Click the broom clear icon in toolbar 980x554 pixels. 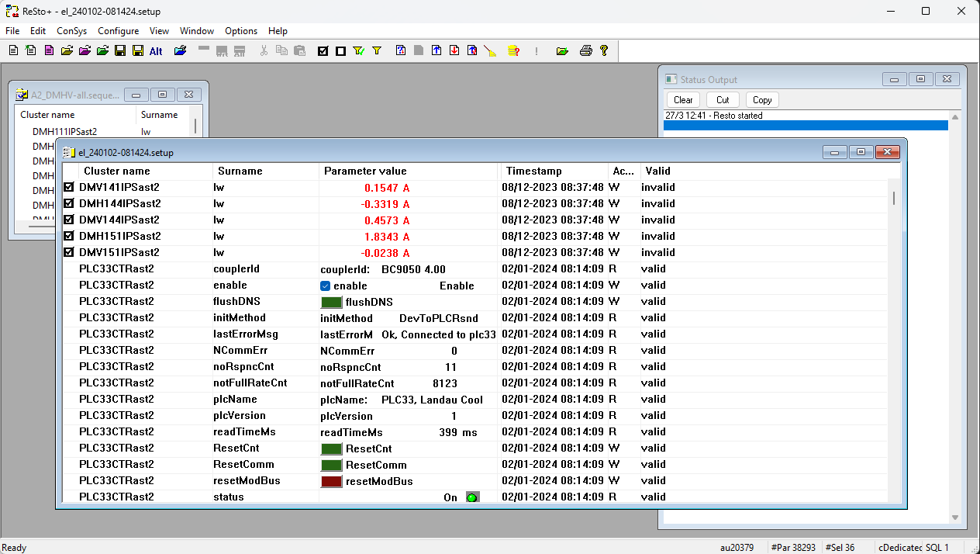[x=489, y=51]
